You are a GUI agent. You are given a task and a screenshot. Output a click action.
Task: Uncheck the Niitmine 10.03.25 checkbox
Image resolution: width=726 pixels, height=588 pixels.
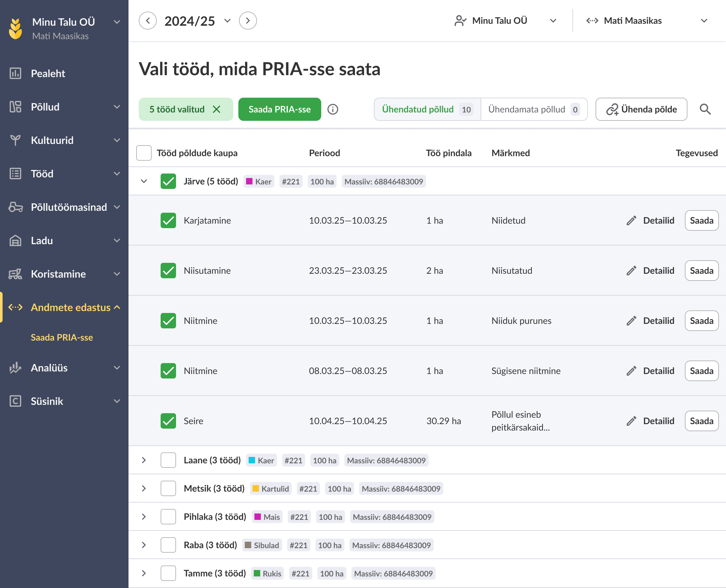pos(168,321)
